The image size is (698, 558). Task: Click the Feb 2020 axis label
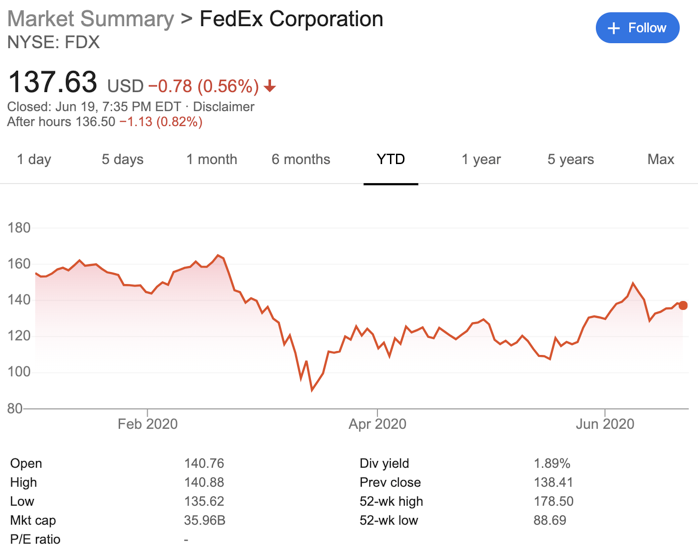[x=147, y=424]
